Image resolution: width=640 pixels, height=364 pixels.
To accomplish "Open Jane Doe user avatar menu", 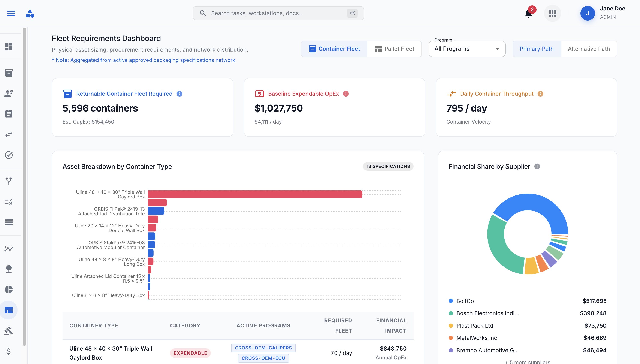I will click(587, 13).
